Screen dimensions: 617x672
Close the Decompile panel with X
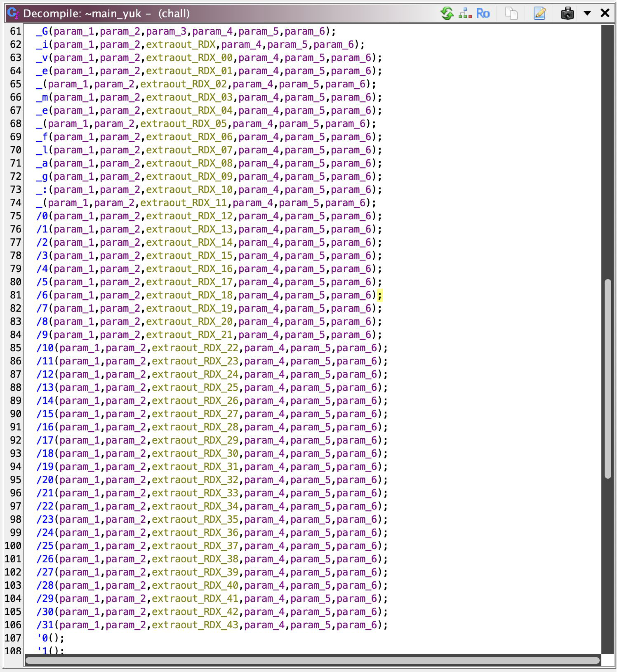605,14
